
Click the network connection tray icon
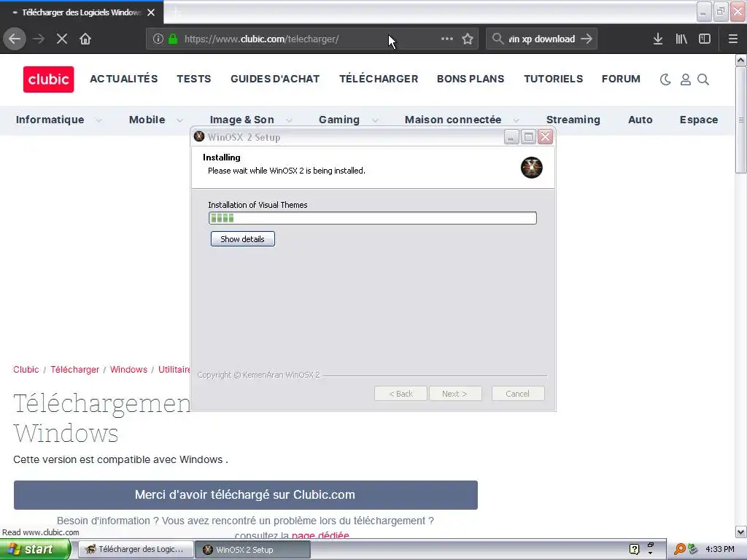click(x=693, y=549)
